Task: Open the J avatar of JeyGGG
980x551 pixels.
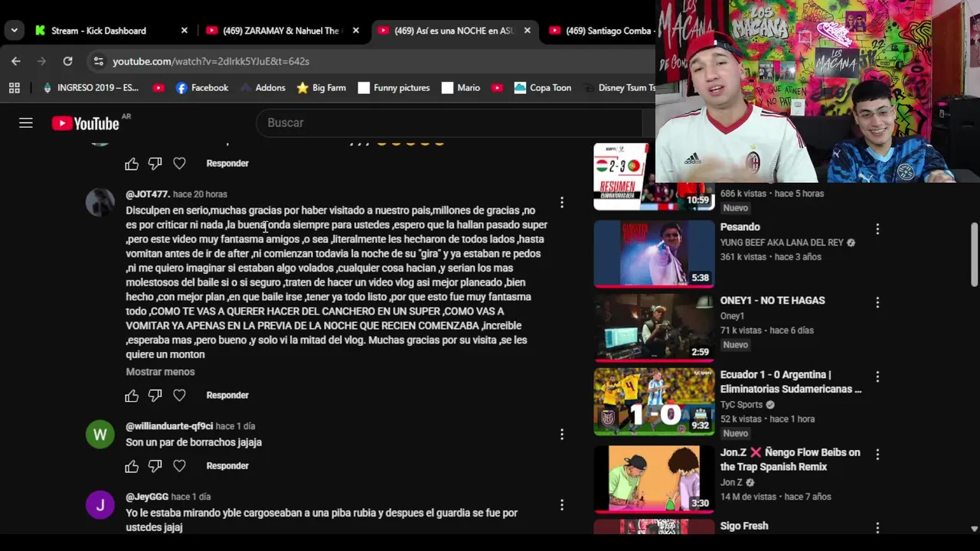Action: point(100,505)
